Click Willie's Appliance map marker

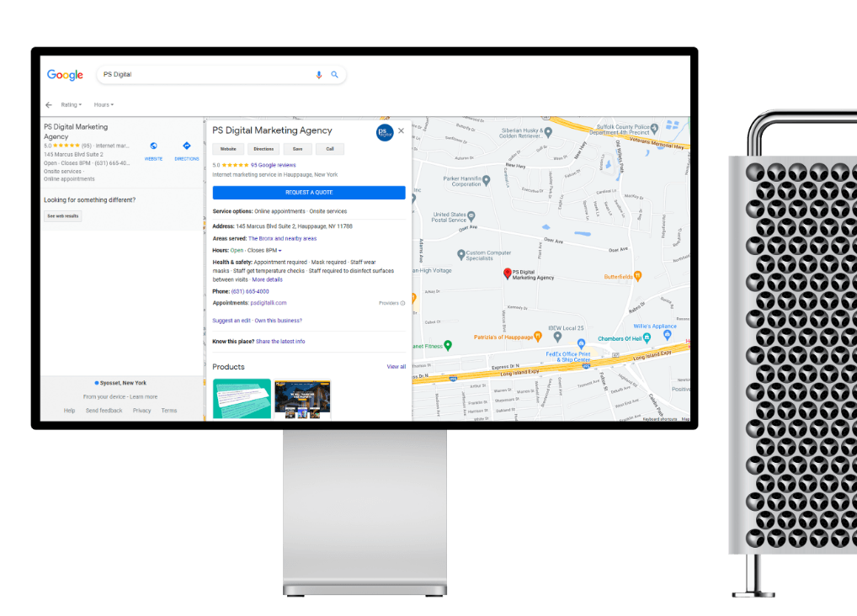pyautogui.click(x=667, y=335)
